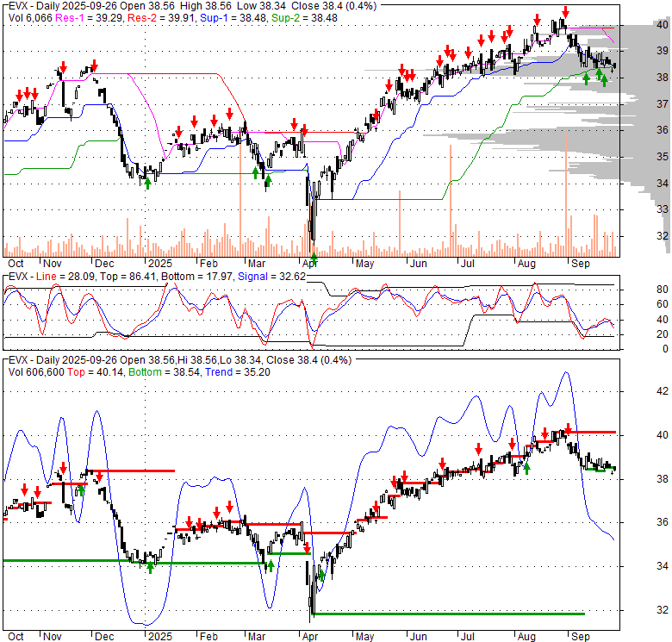Select the 'Sep' month label under top chart
The image size is (672, 642).
[x=581, y=264]
